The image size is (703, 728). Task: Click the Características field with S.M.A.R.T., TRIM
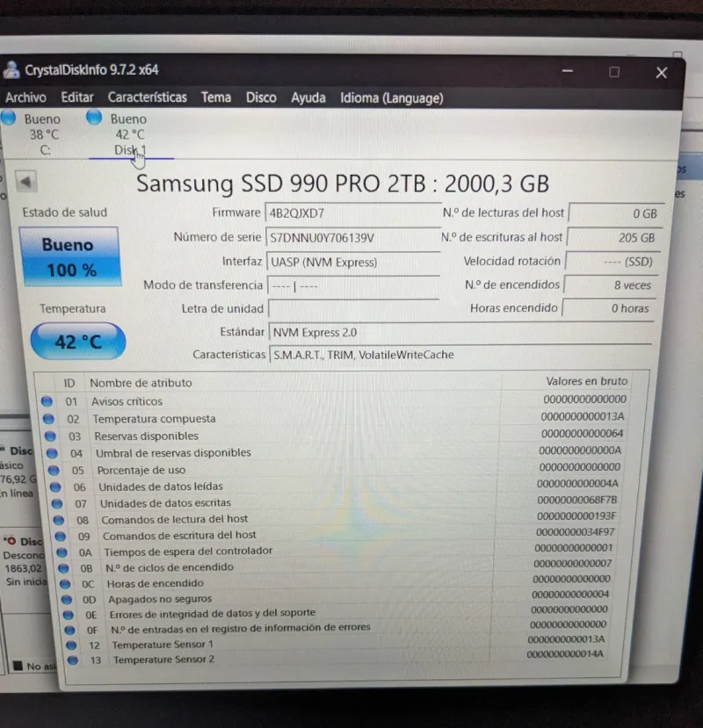click(460, 355)
